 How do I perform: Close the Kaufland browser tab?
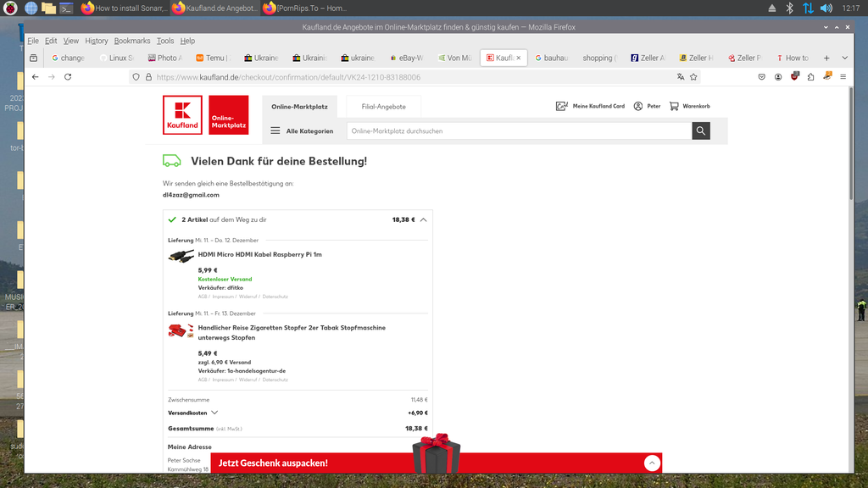coord(519,58)
